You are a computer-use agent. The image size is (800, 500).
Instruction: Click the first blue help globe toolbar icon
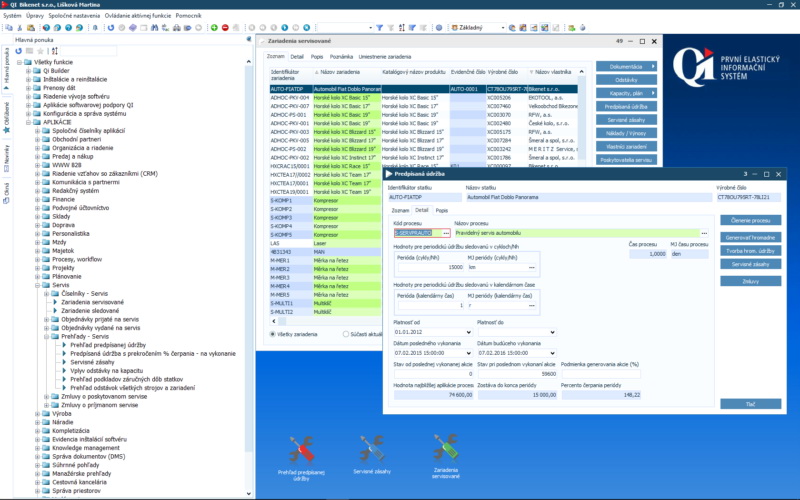[46, 28]
